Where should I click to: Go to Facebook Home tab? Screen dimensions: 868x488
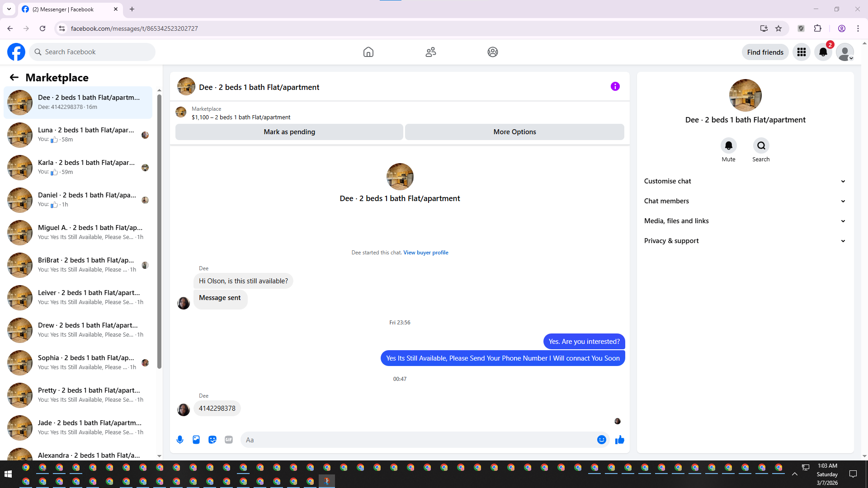(x=368, y=52)
